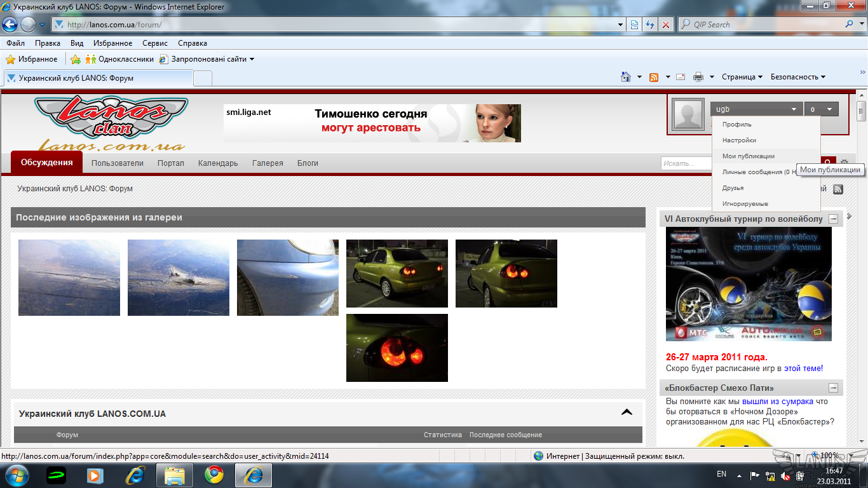
Task: Follow the этой теме link
Action: [803, 368]
